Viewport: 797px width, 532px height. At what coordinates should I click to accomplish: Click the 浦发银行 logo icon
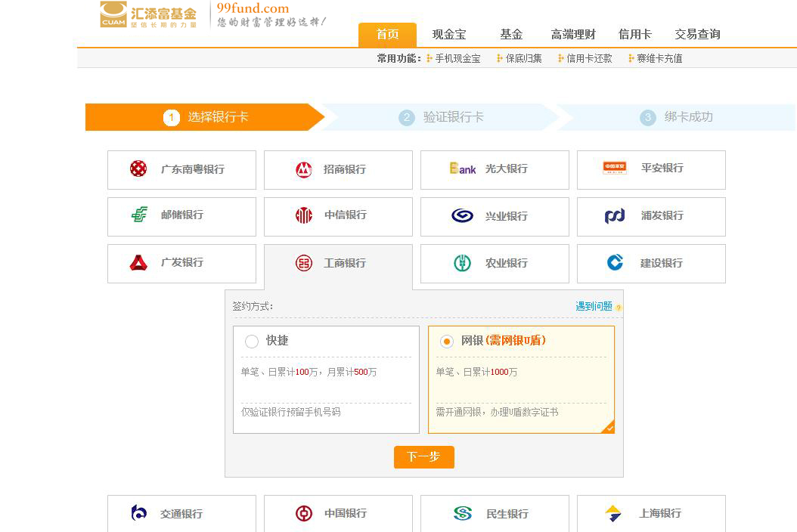click(x=615, y=216)
